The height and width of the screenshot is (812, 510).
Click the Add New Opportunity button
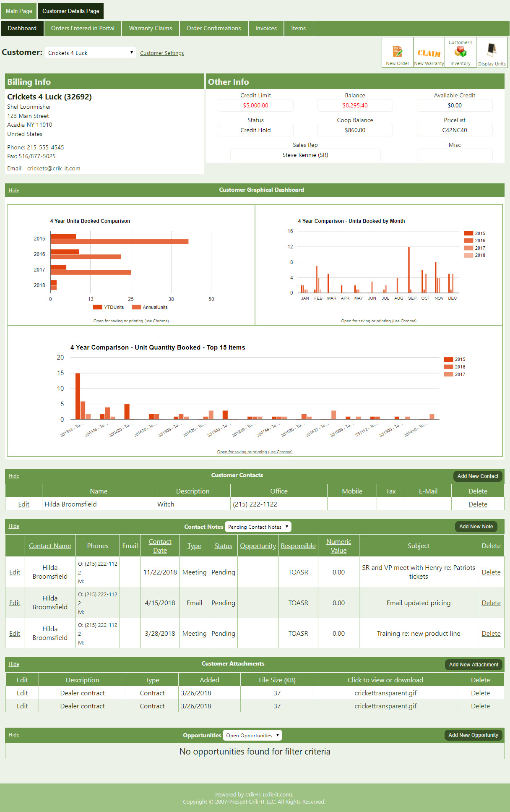473,735
